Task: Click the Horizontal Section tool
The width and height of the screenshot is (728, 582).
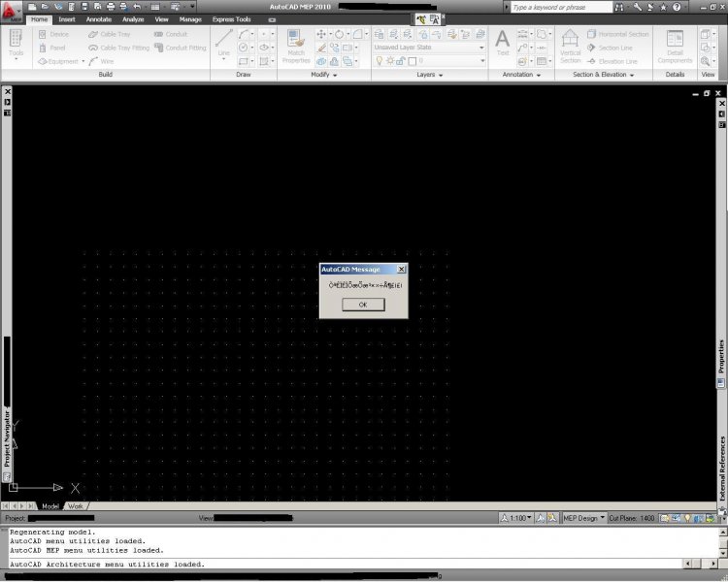Action: click(617, 34)
